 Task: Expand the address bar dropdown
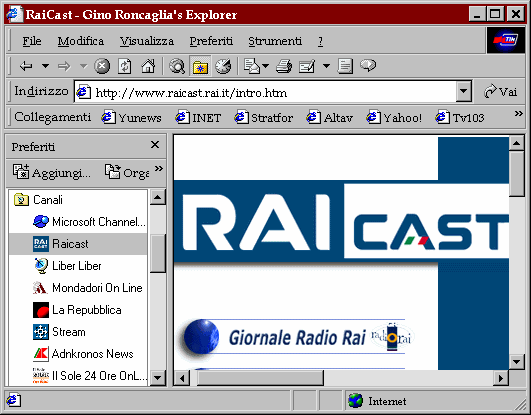(x=464, y=91)
